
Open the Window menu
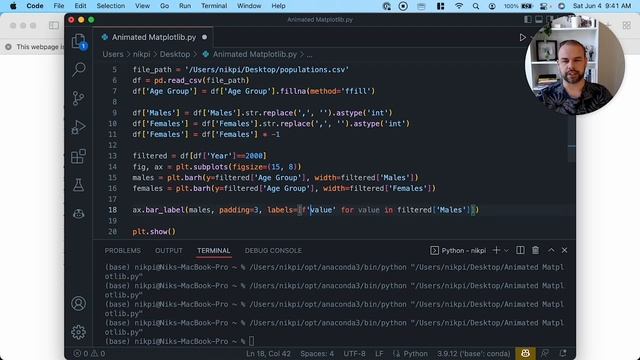[x=249, y=6]
